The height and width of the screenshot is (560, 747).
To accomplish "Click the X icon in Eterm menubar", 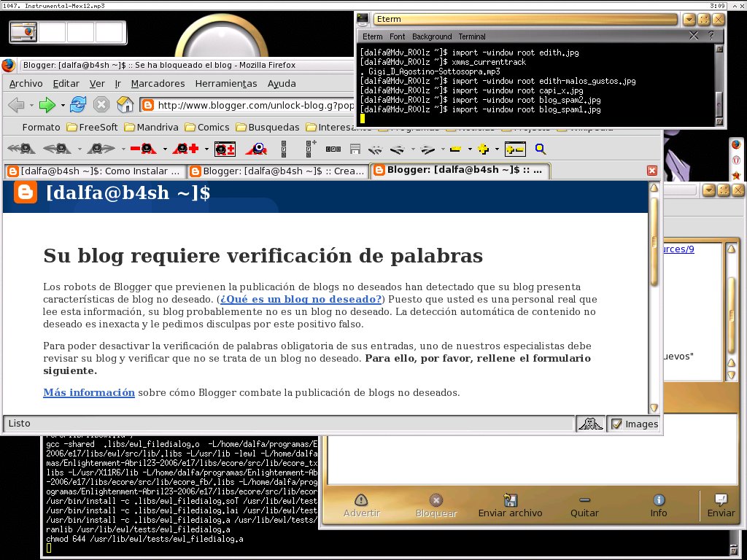I will [694, 36].
